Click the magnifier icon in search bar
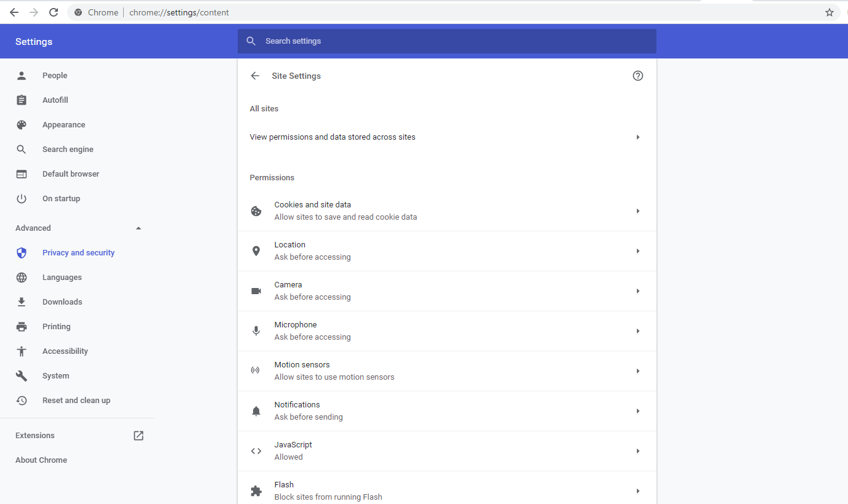Viewport: 848px width, 504px height. coord(251,41)
